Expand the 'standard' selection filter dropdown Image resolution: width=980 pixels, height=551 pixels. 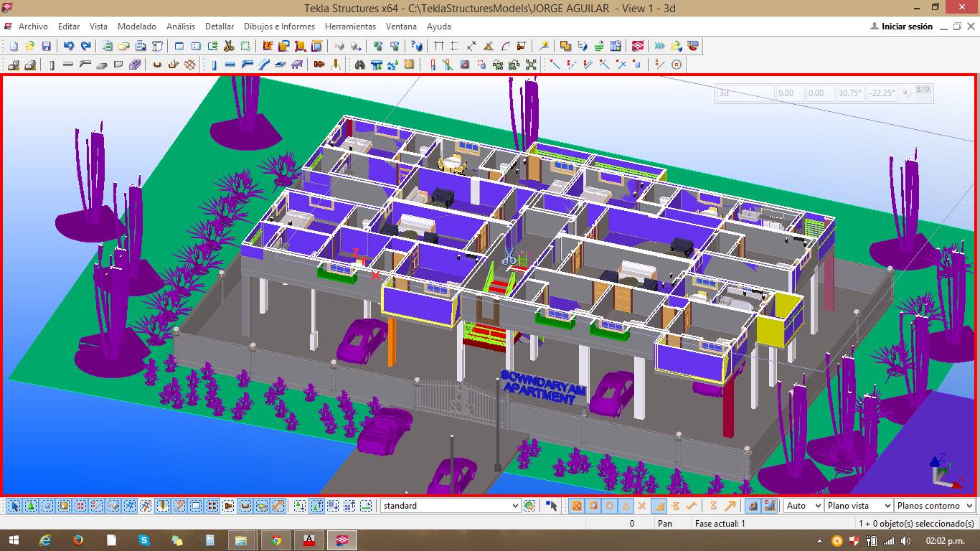click(x=514, y=506)
